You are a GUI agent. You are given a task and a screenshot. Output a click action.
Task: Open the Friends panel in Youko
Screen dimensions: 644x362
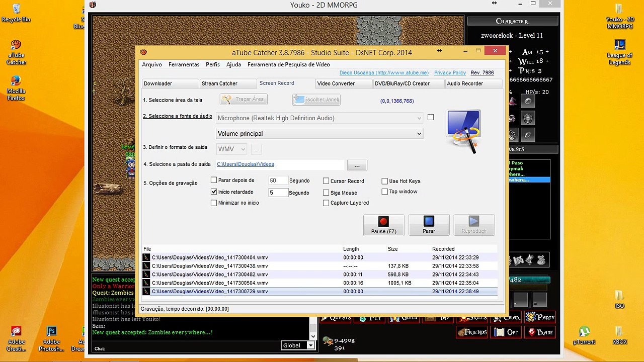pyautogui.click(x=472, y=332)
